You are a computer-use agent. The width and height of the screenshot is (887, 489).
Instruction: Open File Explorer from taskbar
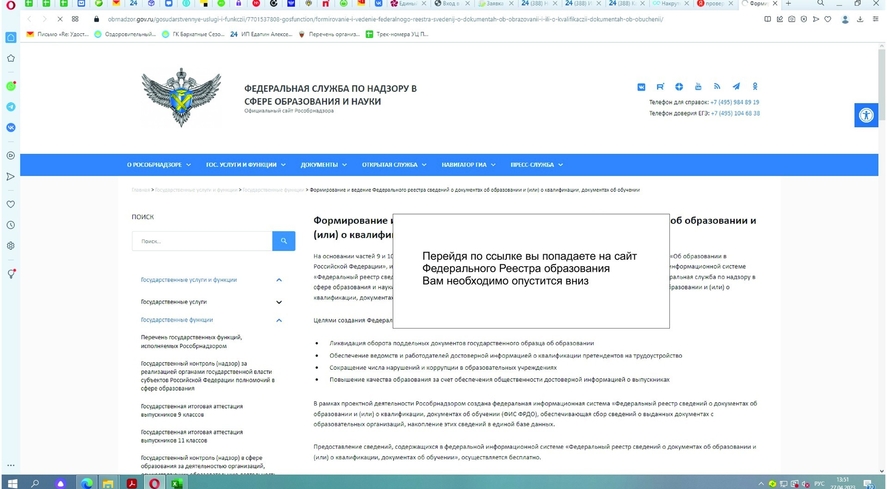click(x=107, y=483)
